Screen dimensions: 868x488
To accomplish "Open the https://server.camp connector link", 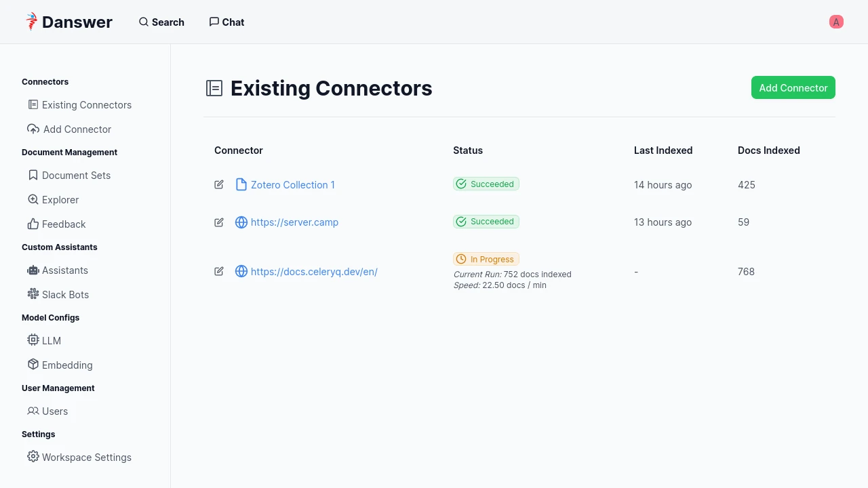I will tap(294, 222).
